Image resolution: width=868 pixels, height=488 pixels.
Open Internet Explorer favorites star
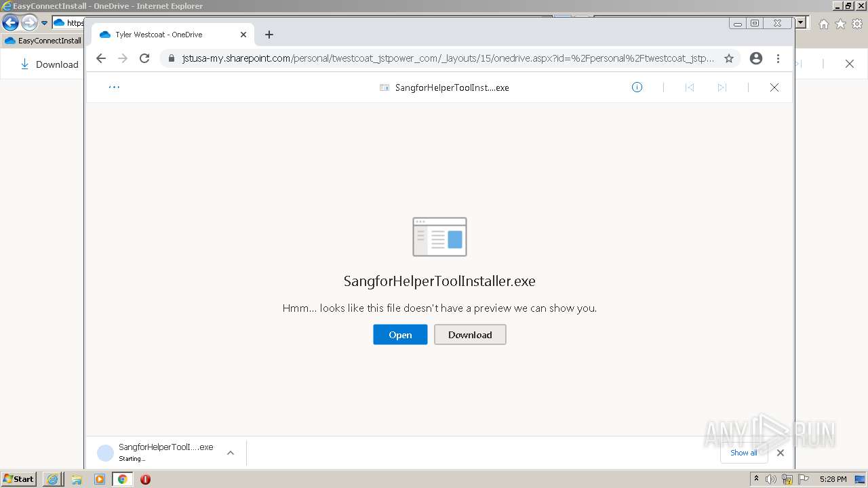tap(840, 24)
